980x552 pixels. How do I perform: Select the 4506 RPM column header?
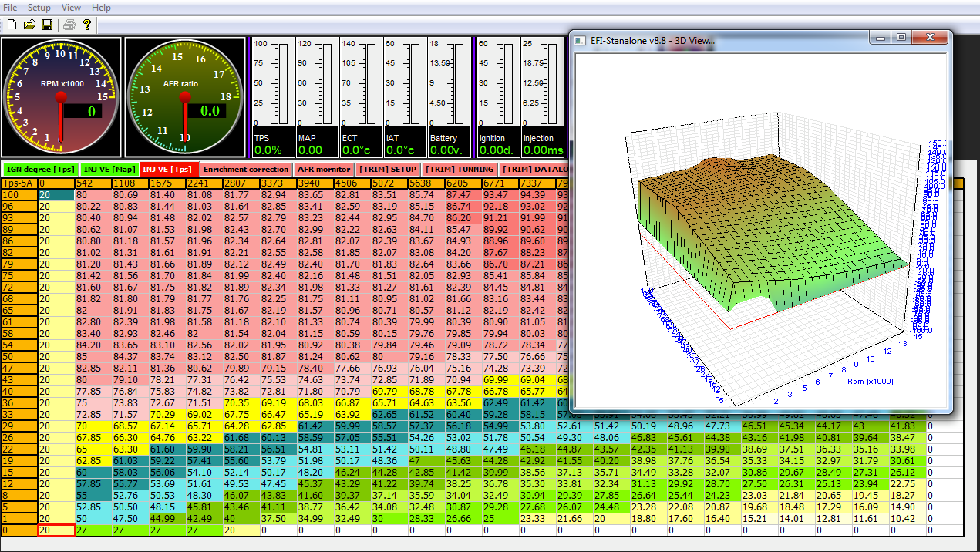click(x=352, y=184)
